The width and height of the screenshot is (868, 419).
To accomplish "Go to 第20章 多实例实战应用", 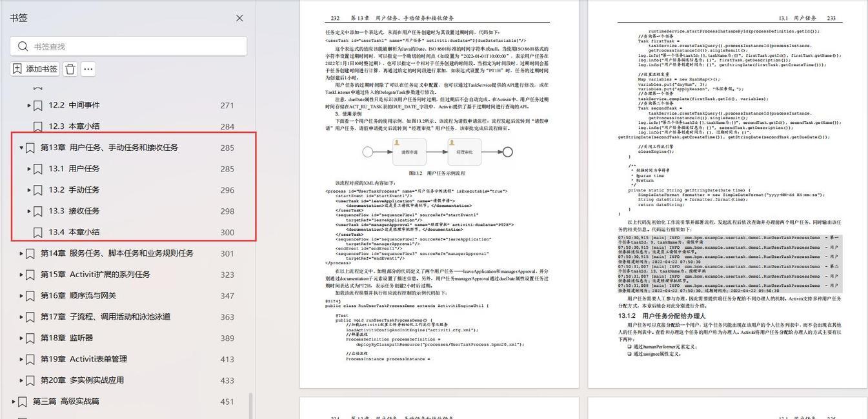I will 82,380.
